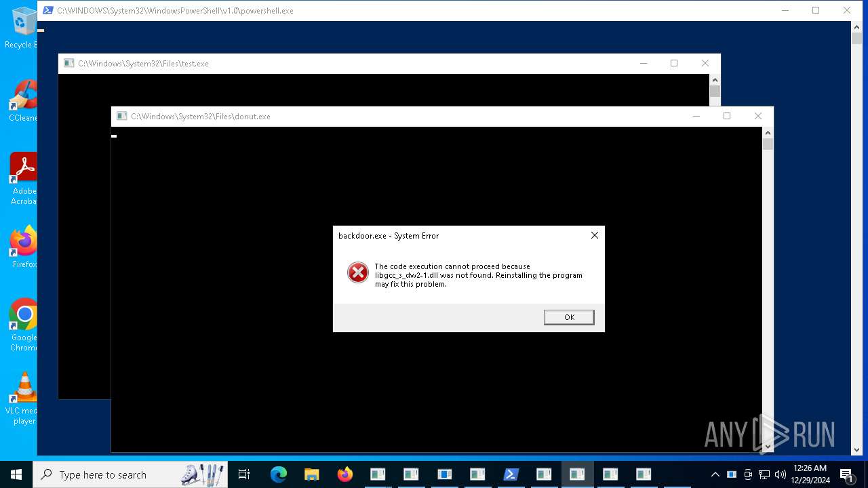Click the donut.exe window title bar icon
The image size is (868, 488).
[x=122, y=116]
